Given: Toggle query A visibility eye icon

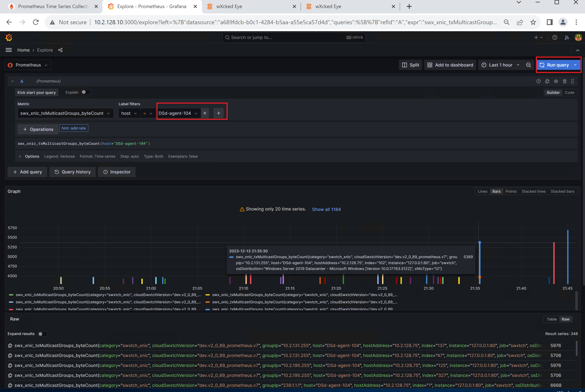Looking at the screenshot, I should point(556,81).
